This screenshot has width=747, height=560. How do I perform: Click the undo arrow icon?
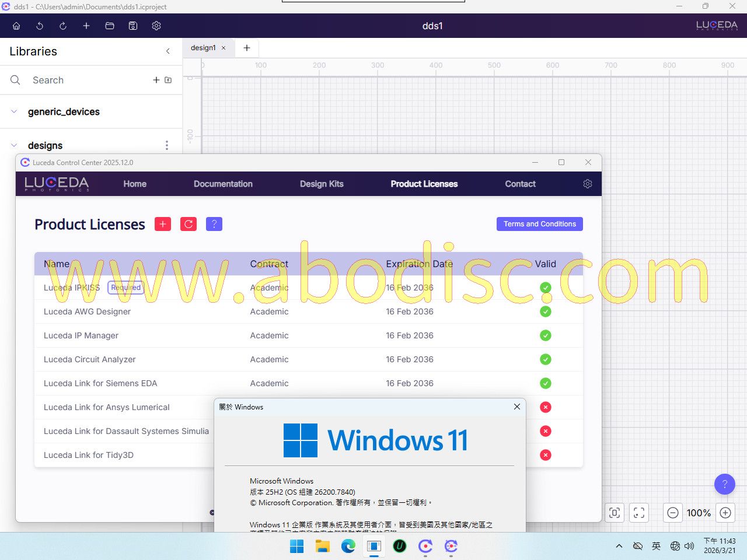(40, 26)
